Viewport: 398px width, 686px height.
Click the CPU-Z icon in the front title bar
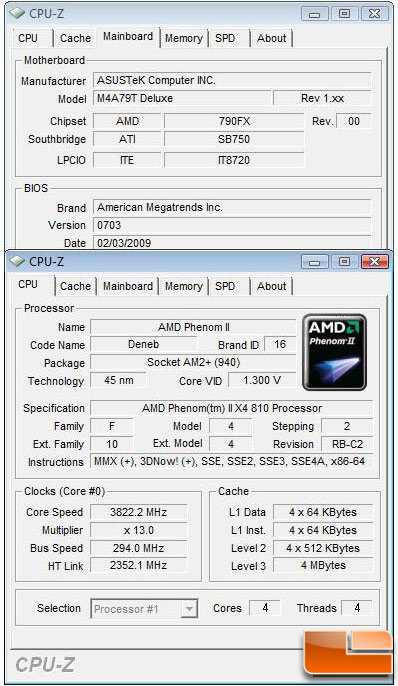coord(17,261)
